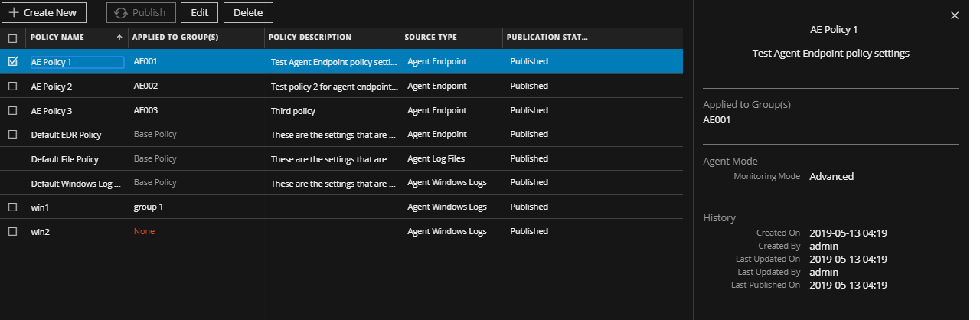The image size is (980, 320).
Task: Click 'Agent Windows Logs' cell in win1 row
Action: click(x=447, y=207)
